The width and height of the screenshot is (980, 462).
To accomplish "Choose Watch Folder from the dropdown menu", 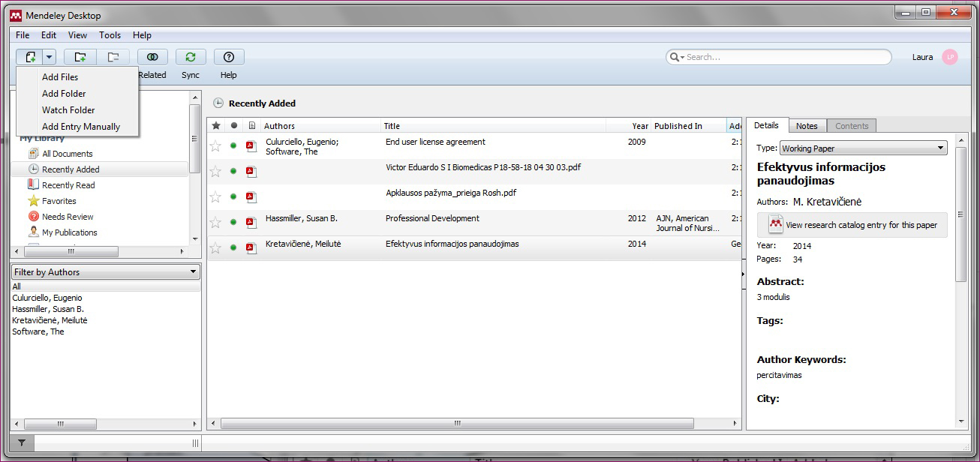I will tap(68, 110).
